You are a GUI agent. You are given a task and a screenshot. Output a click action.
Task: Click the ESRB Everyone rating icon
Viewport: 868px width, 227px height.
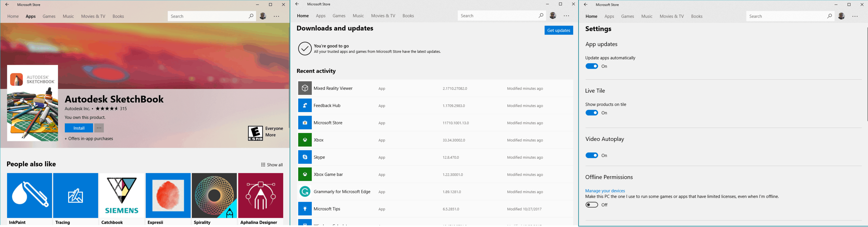coord(255,133)
